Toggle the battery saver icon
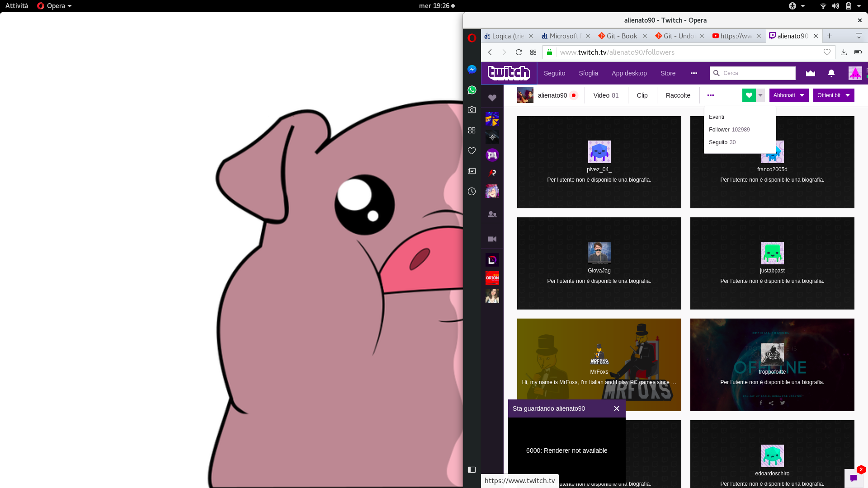Image resolution: width=868 pixels, height=488 pixels. coord(858,52)
